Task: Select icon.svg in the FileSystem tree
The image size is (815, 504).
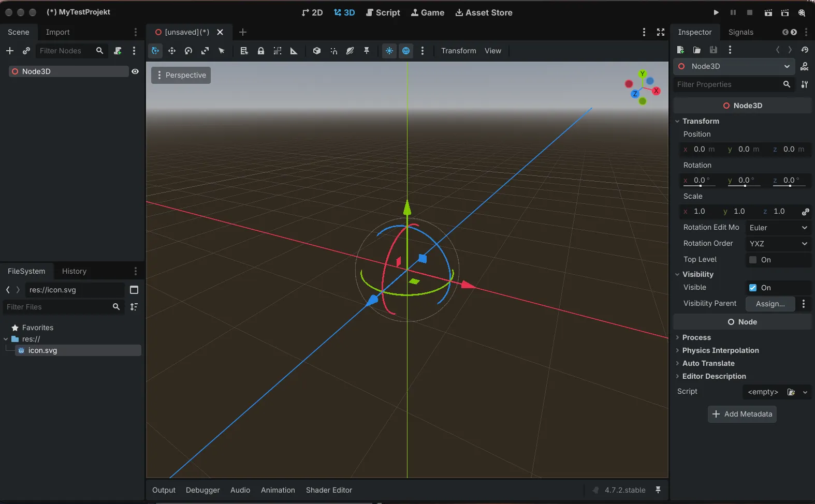Action: (x=78, y=350)
